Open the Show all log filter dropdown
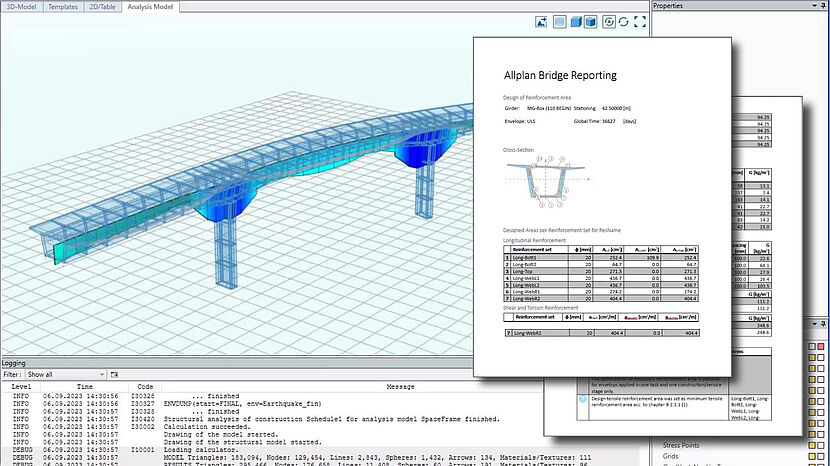This screenshot has height=466, width=830. tap(66, 374)
